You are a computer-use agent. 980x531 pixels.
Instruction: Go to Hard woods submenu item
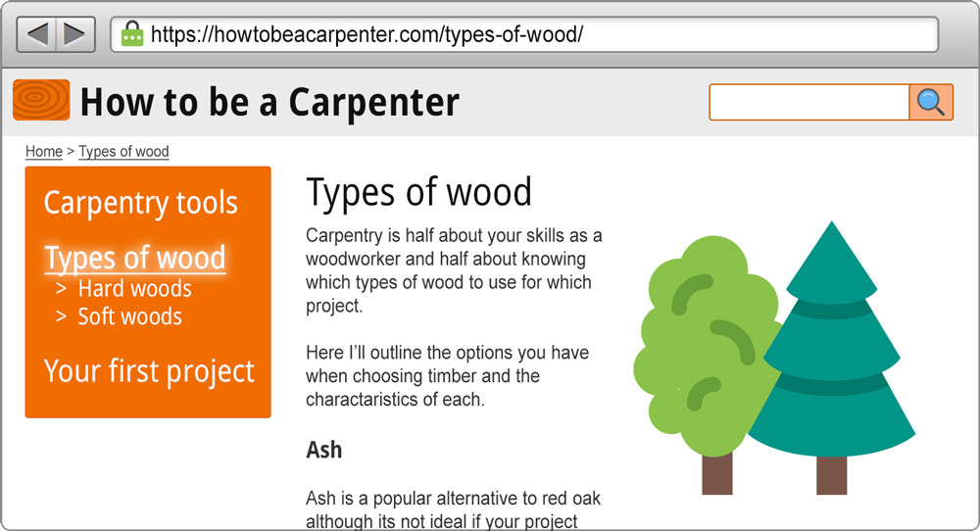[134, 289]
